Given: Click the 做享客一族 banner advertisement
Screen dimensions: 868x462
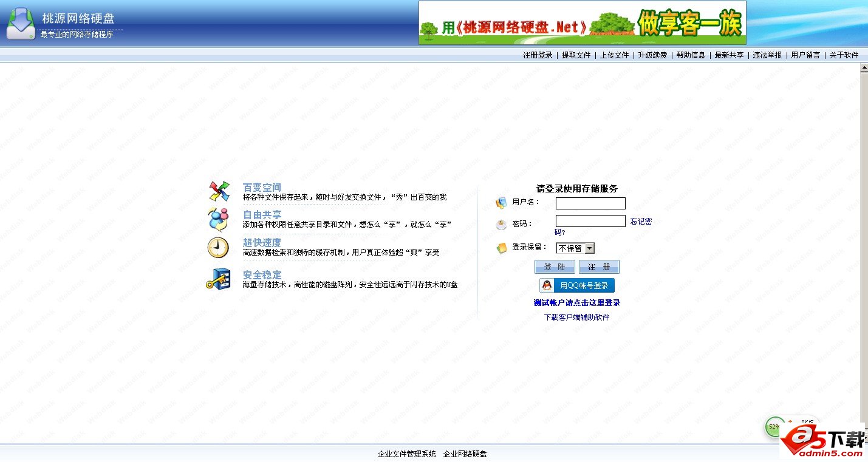Looking at the screenshot, I should pyautogui.click(x=583, y=23).
